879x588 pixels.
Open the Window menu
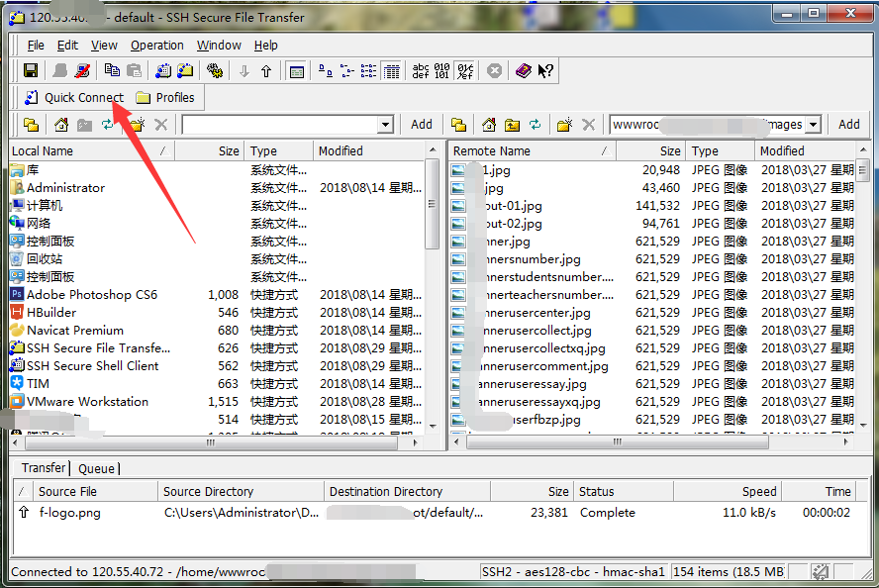[x=219, y=46]
